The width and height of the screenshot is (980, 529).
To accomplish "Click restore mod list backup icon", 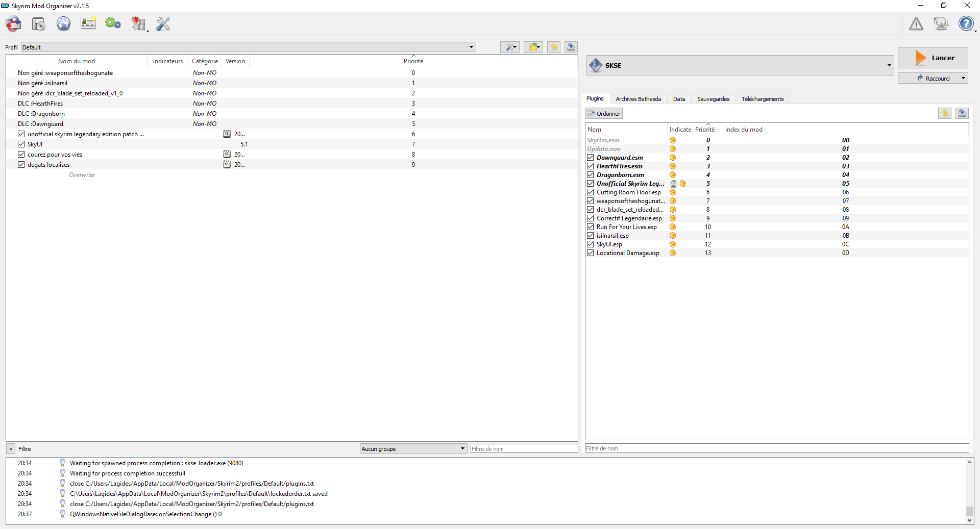I will tap(554, 47).
